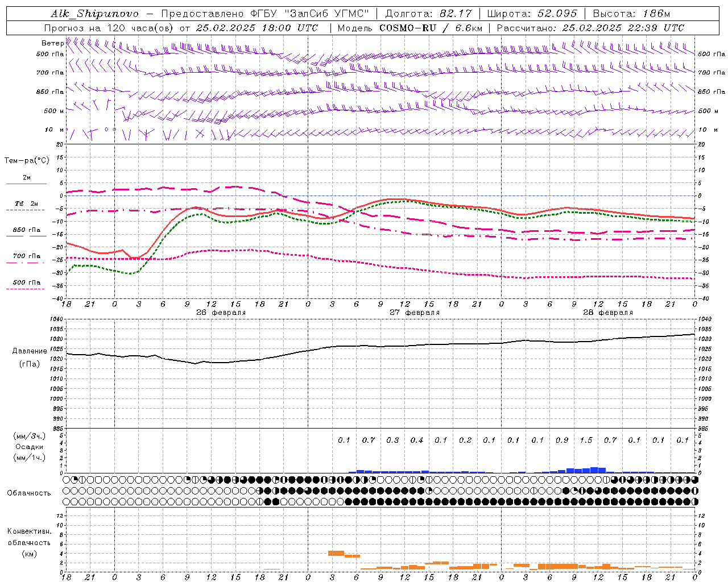Click the '500 м' wind level label
This screenshot has width=728, height=582.
(54, 111)
